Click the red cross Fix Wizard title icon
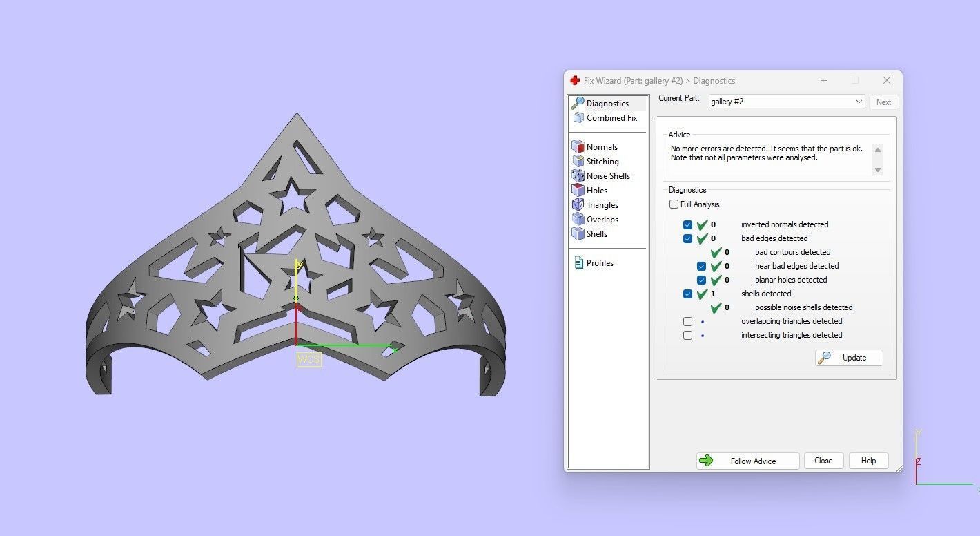The width and height of the screenshot is (980, 536). coord(575,81)
